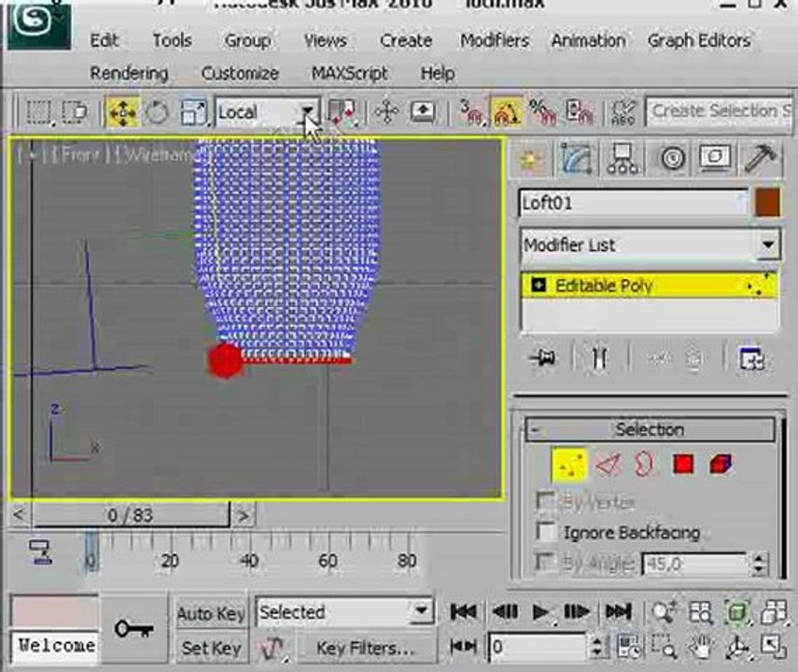Click the Zoom Region tool

click(x=665, y=647)
